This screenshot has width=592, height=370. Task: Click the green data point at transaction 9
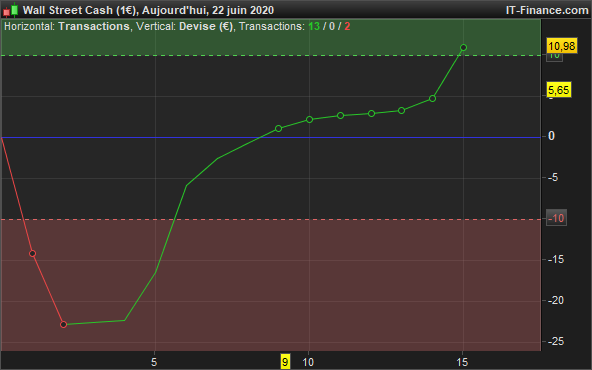click(278, 128)
